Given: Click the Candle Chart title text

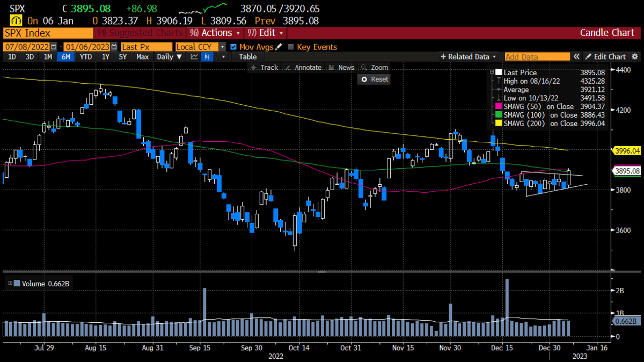Looking at the screenshot, I should point(607,33).
